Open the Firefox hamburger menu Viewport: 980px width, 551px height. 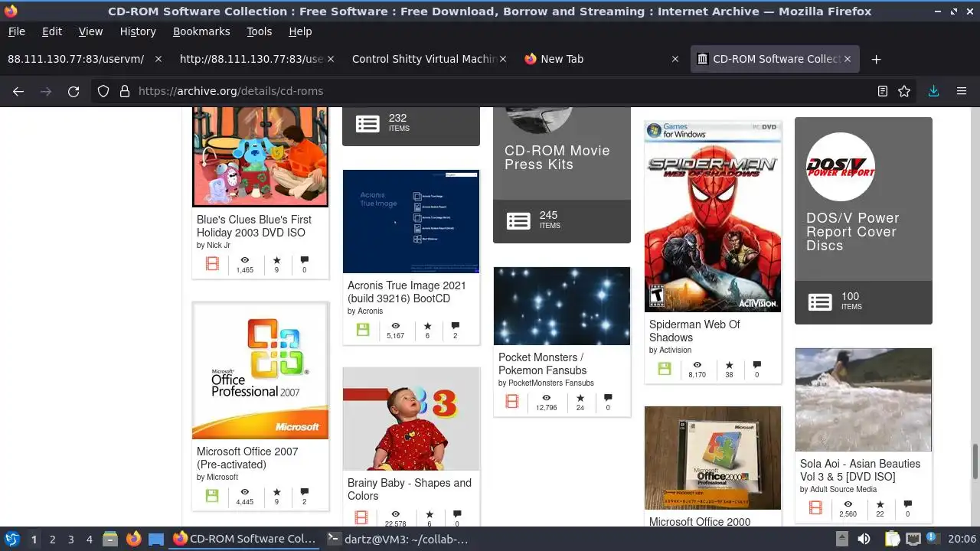962,91
